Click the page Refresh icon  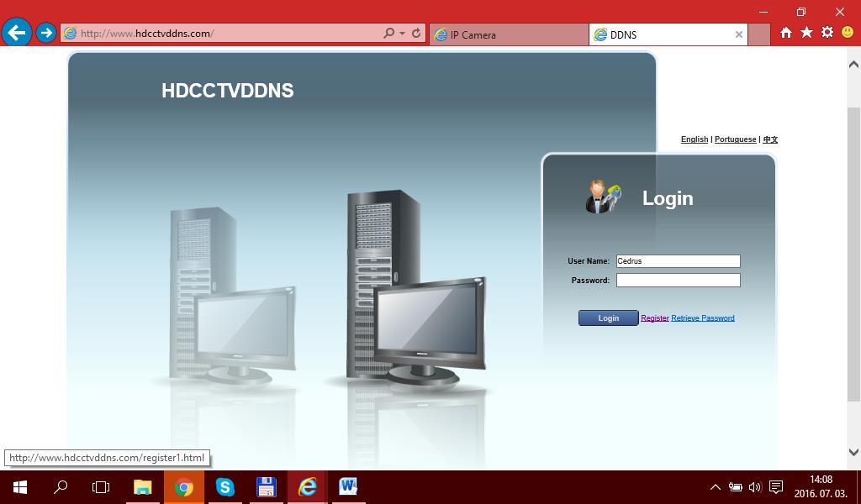[416, 34]
